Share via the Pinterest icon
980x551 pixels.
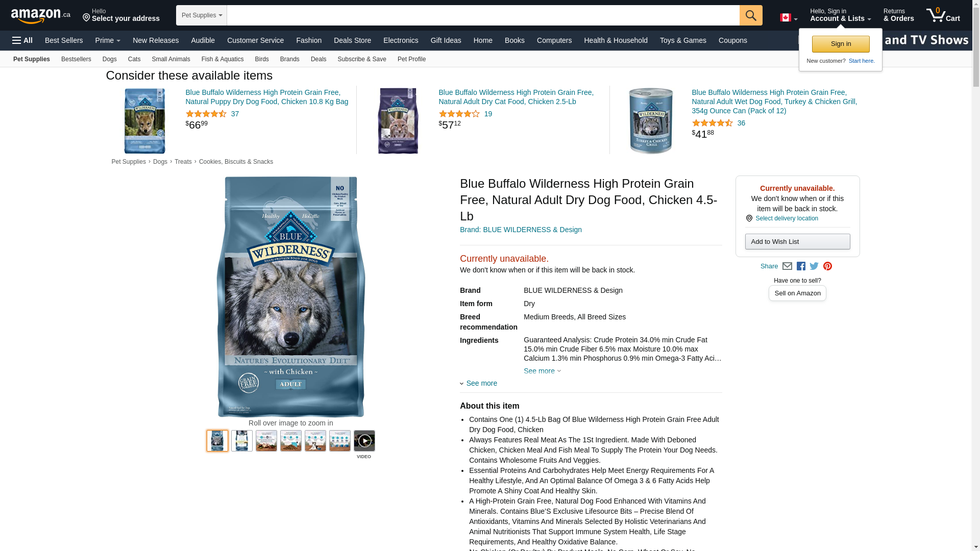(x=827, y=266)
